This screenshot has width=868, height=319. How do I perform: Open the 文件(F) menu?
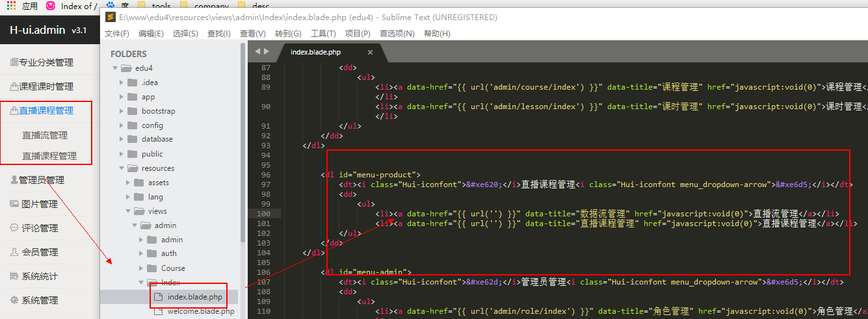[x=117, y=34]
